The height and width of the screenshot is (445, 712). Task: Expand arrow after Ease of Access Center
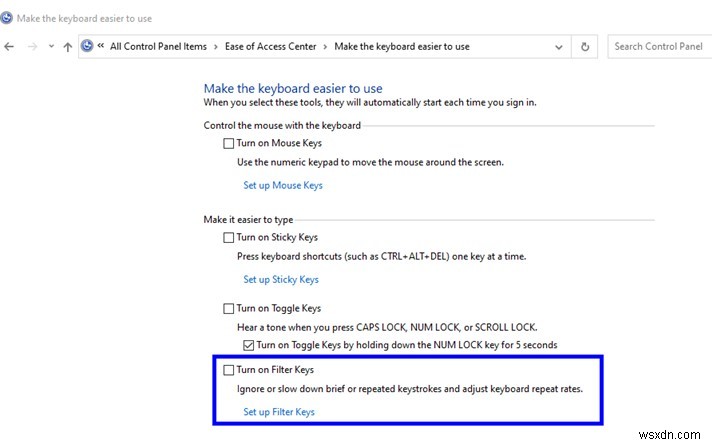click(325, 47)
